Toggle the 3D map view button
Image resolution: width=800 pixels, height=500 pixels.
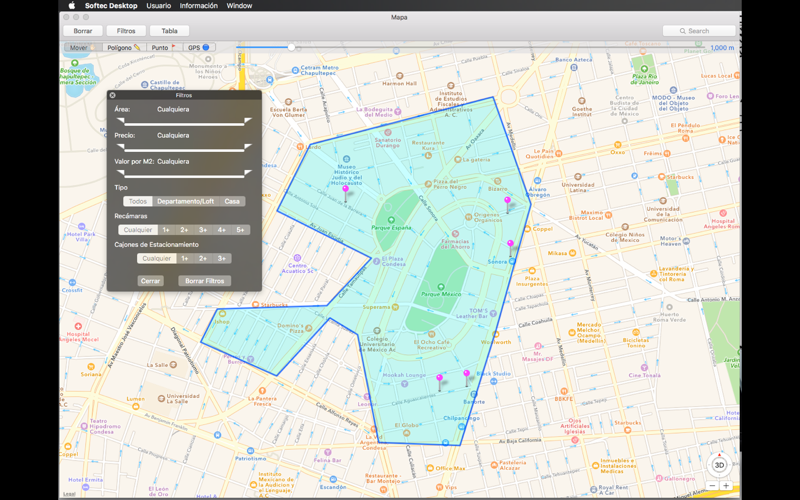coord(719,465)
